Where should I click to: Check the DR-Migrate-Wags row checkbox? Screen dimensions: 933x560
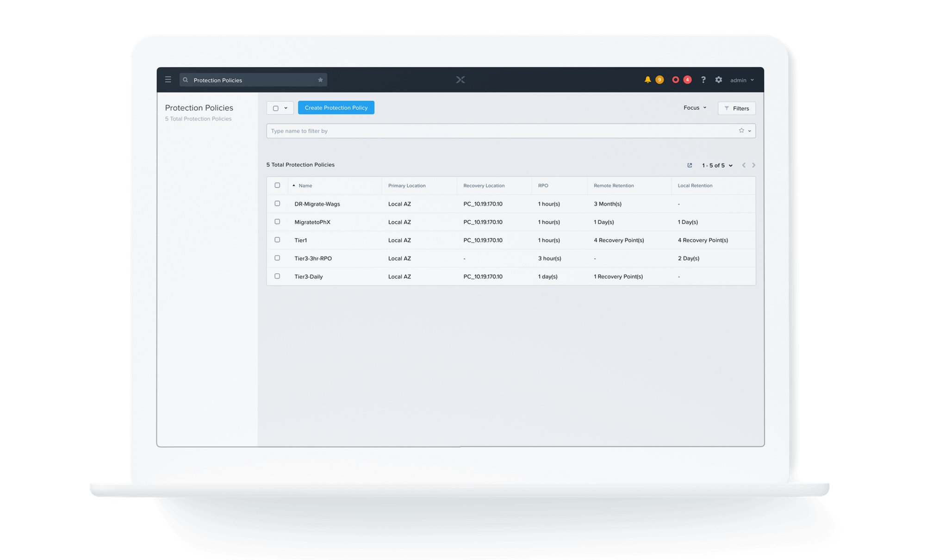277,204
